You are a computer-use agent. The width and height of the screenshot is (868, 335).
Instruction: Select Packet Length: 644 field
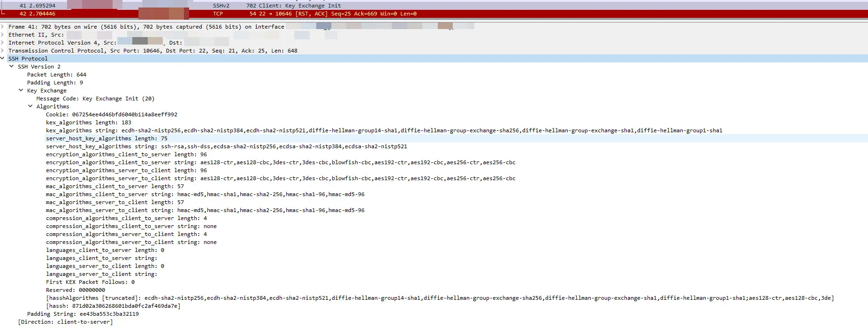[x=57, y=75]
